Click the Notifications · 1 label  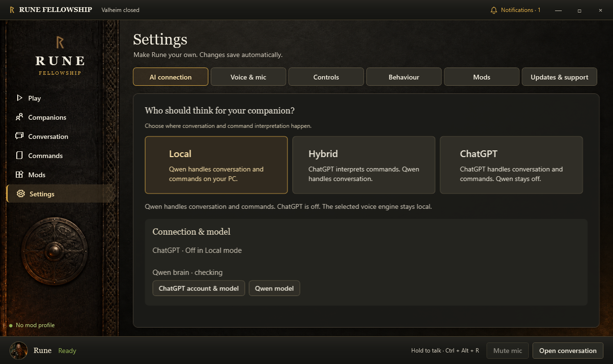tap(521, 10)
